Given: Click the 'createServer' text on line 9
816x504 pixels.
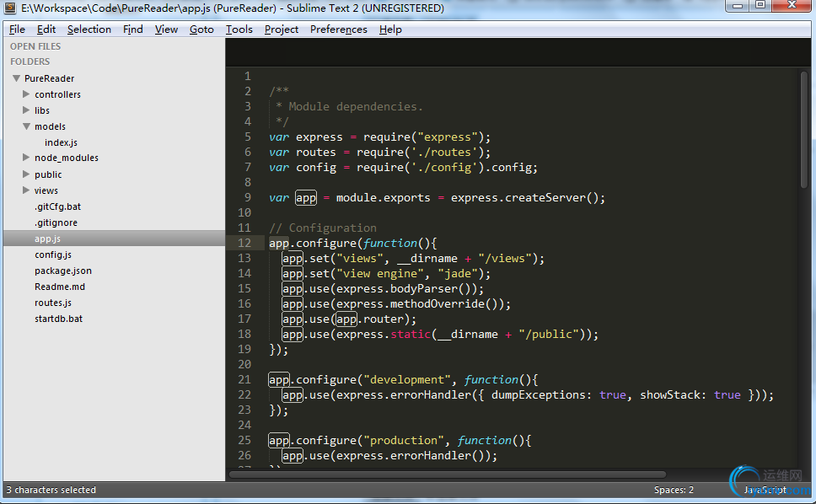Looking at the screenshot, I should click(545, 198).
